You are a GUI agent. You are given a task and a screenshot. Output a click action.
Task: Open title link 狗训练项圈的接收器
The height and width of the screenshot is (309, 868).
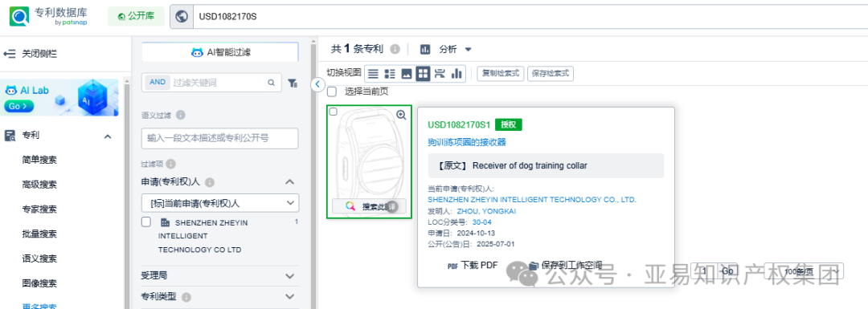(x=467, y=143)
